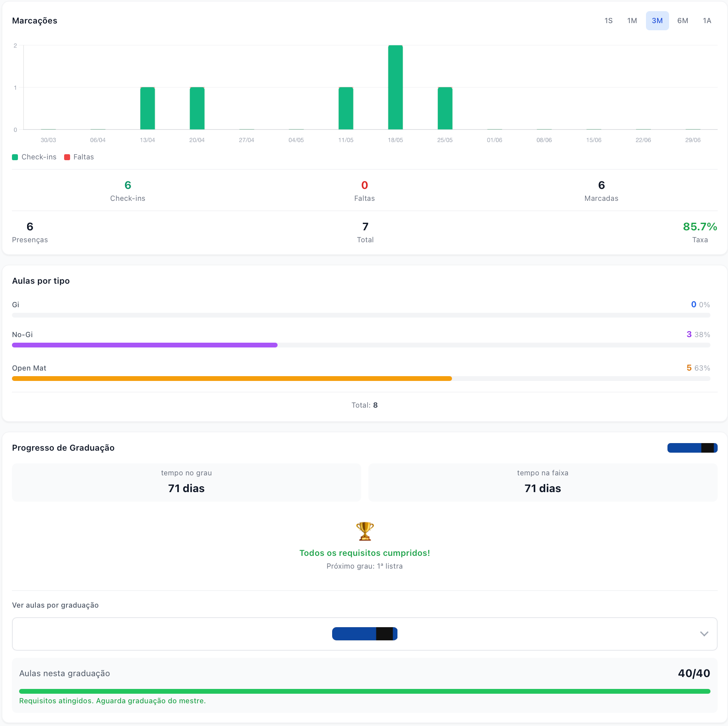Click 'Requisitos atingidos. Aguarda graduação do mestre.'

112,701
